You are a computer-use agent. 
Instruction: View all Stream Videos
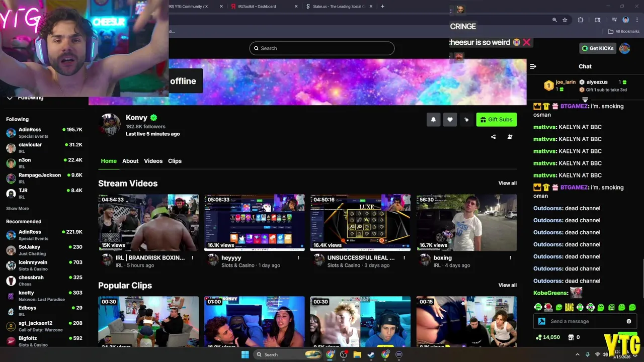[x=507, y=183]
